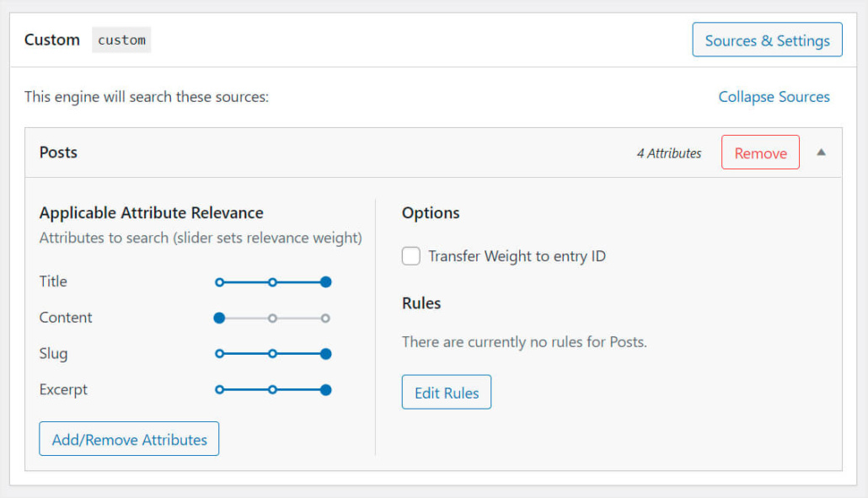
Task: Set Slug slider to middle weight point
Action: pos(272,354)
